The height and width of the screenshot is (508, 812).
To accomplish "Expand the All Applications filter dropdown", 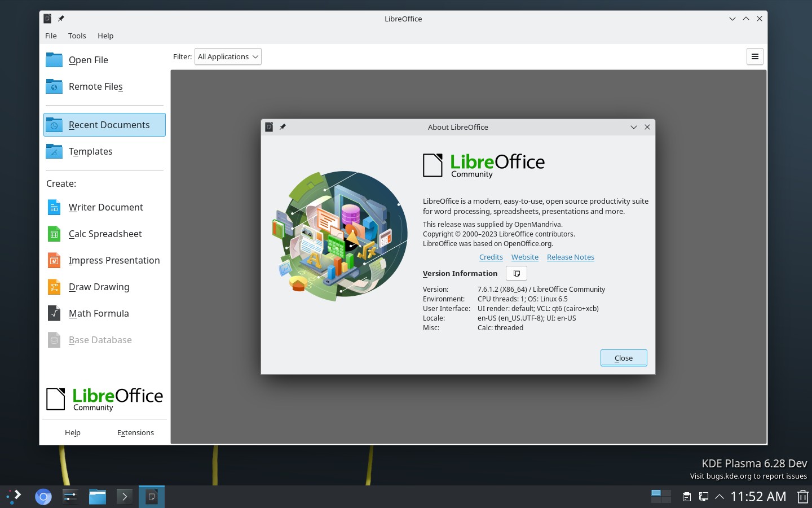I will (228, 56).
